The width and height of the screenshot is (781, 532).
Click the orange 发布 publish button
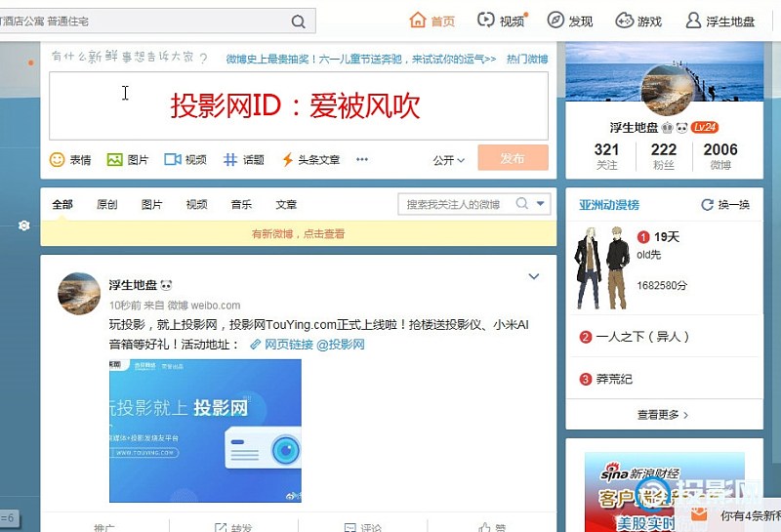click(514, 158)
